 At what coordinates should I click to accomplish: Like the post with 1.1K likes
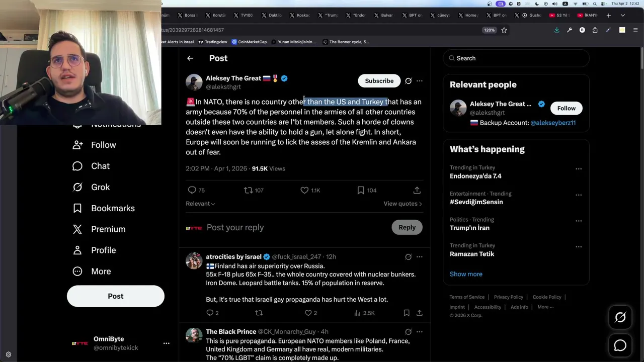(x=304, y=190)
